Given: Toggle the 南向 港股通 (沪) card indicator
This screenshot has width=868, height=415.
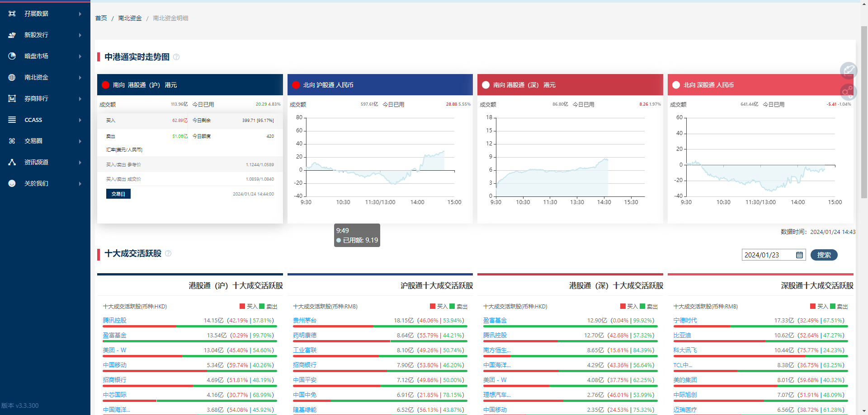Looking at the screenshot, I should pos(106,85).
